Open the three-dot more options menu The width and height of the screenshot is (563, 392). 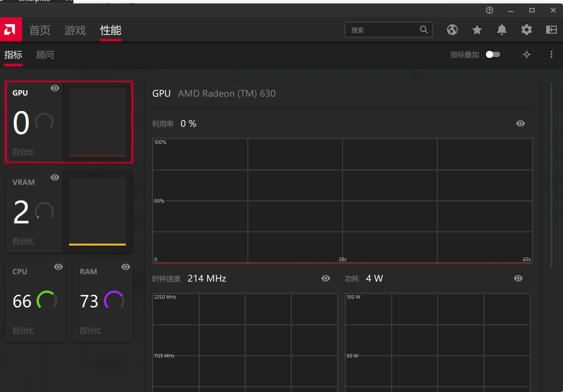pos(551,54)
